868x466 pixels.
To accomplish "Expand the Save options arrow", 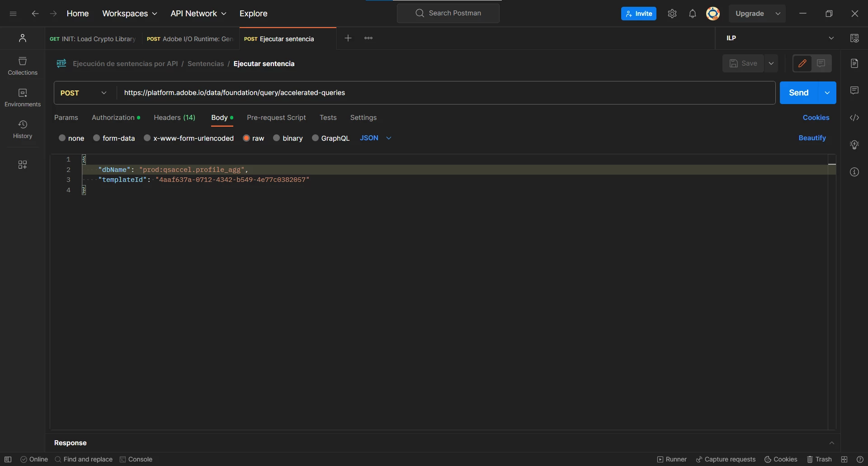I will tap(771, 63).
